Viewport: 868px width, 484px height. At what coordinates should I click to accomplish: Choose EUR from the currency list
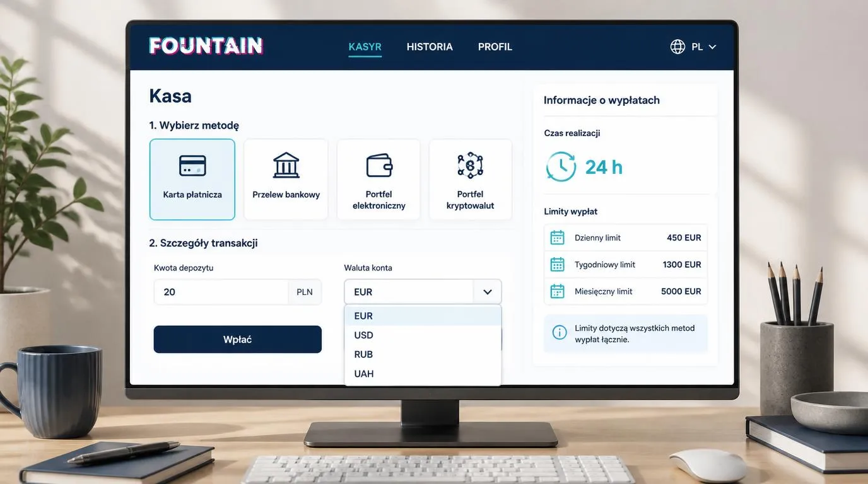pyautogui.click(x=423, y=316)
